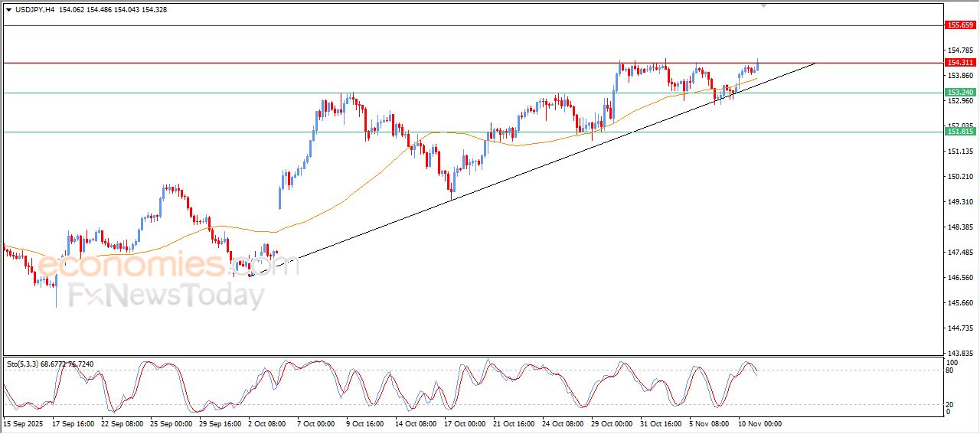
Task: Click the 149.310 price scale value
Action: (x=960, y=202)
